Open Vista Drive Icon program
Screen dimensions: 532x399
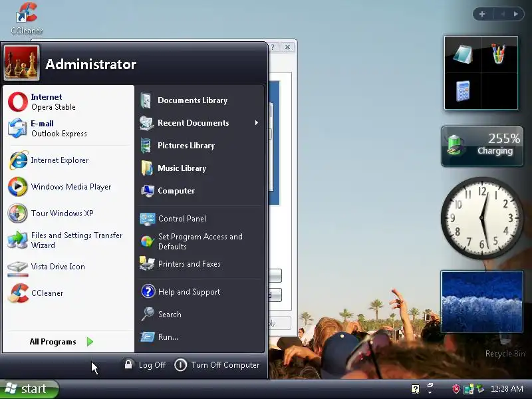(x=18, y=269)
